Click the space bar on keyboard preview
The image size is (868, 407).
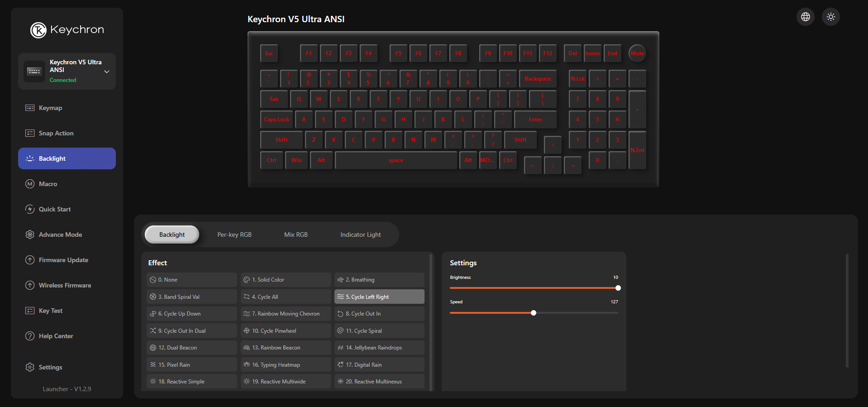[396, 160]
